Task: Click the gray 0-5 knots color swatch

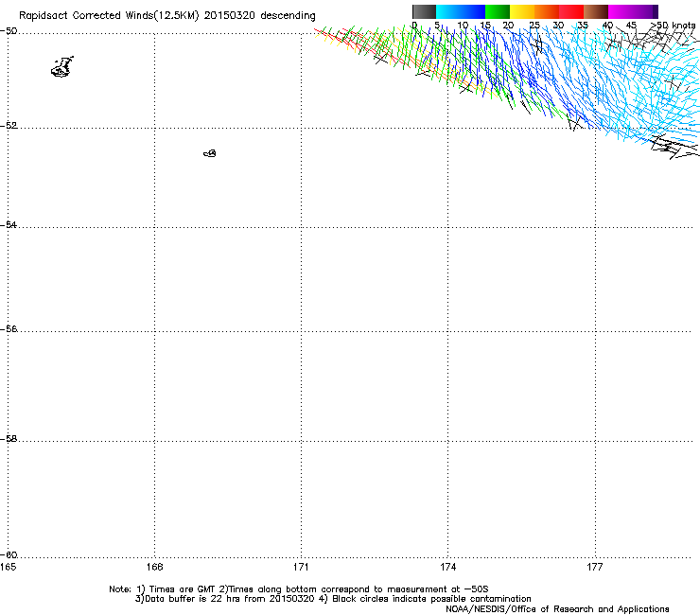Action: click(424, 11)
